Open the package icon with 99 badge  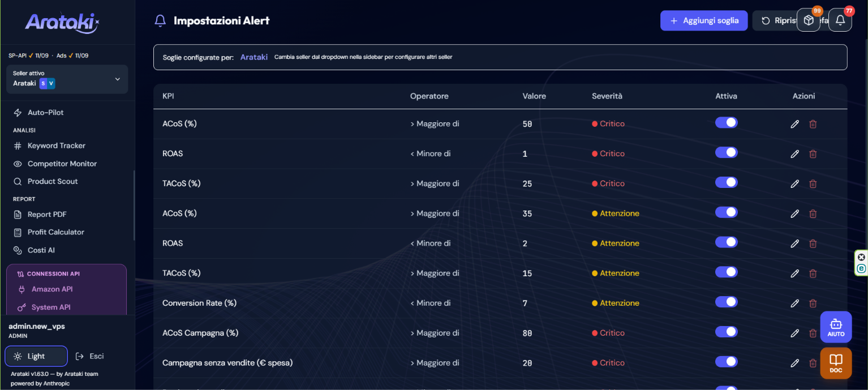coord(809,20)
